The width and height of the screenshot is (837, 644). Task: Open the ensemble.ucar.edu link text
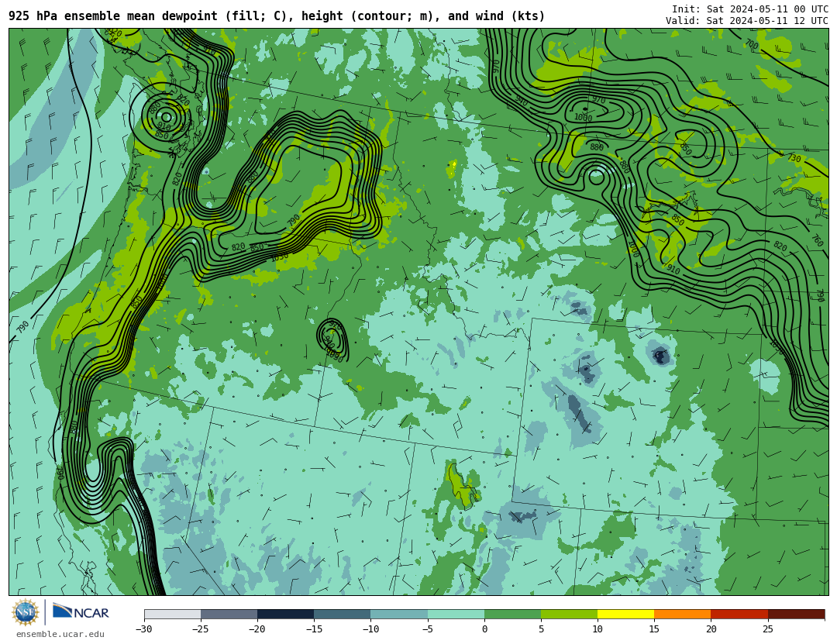pos(60,635)
